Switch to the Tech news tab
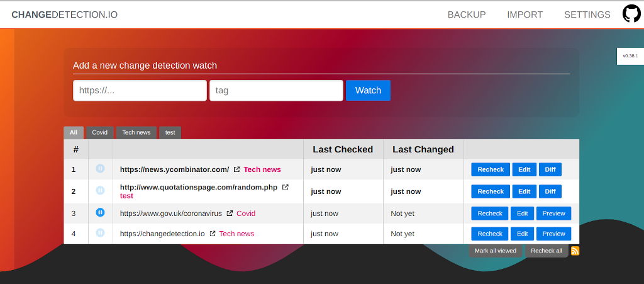 point(136,132)
